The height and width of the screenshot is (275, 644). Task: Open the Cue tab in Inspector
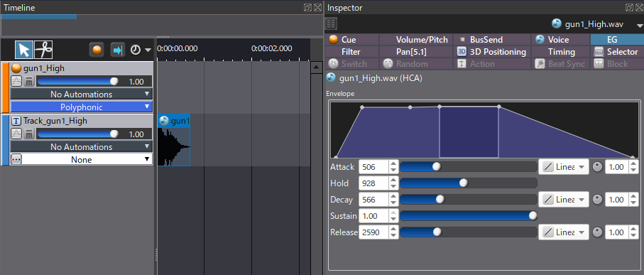[351, 40]
